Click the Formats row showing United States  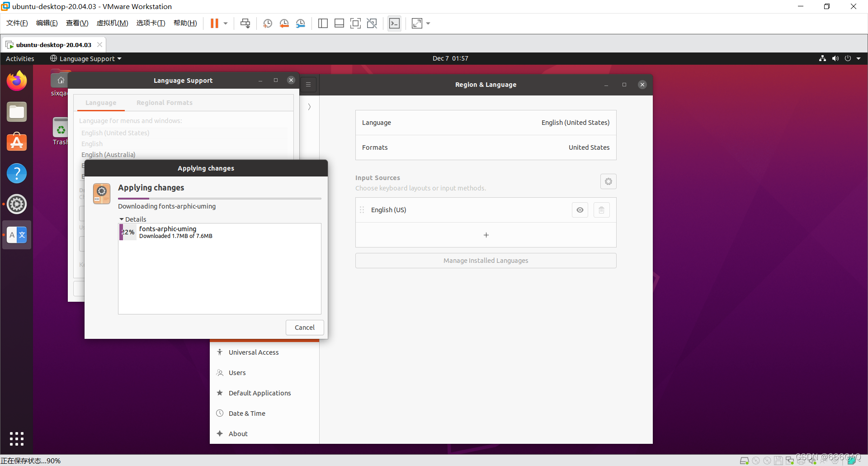coord(486,147)
